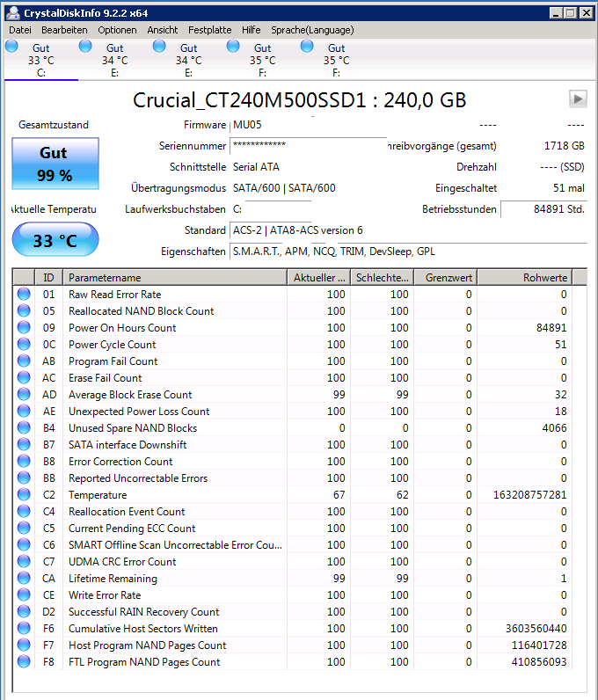Click the status orb for SATA interface Downshift

(24, 445)
